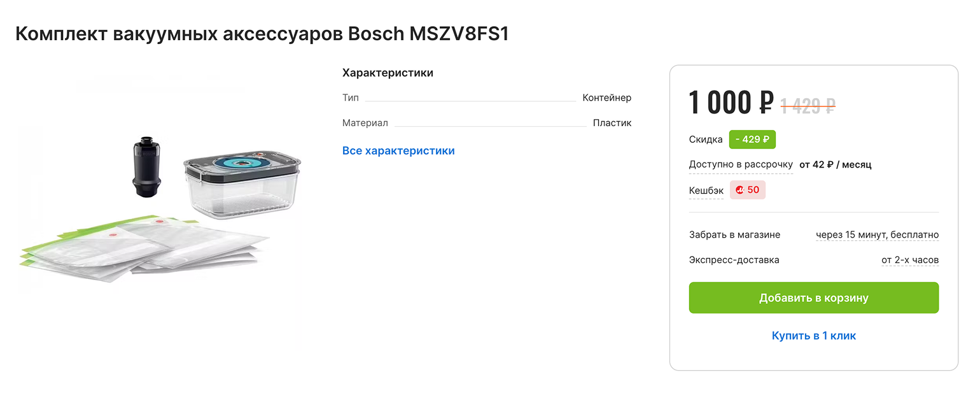Click the Характеристики section heading
Viewport: 980px width, 409px height.
tap(388, 73)
